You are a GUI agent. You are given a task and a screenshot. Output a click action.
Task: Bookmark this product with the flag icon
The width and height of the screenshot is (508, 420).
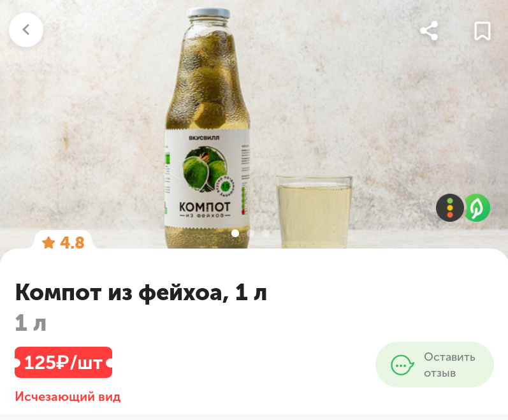tap(483, 31)
